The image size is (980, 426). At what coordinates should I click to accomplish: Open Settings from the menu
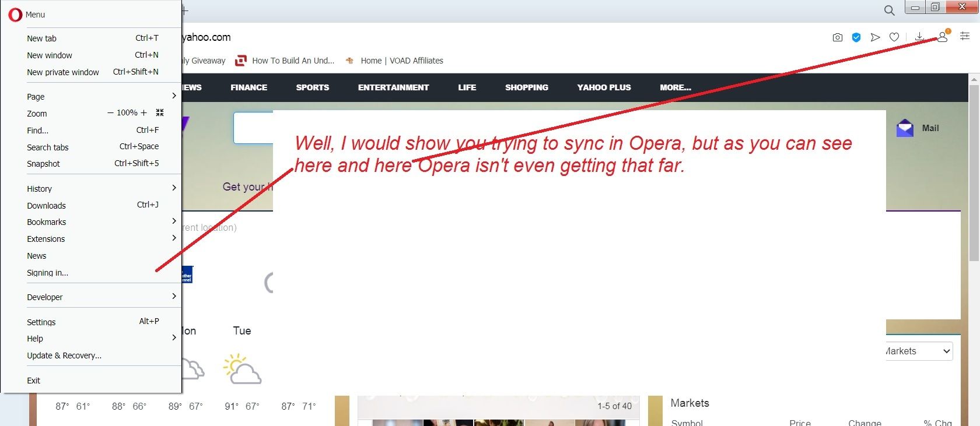point(92,322)
